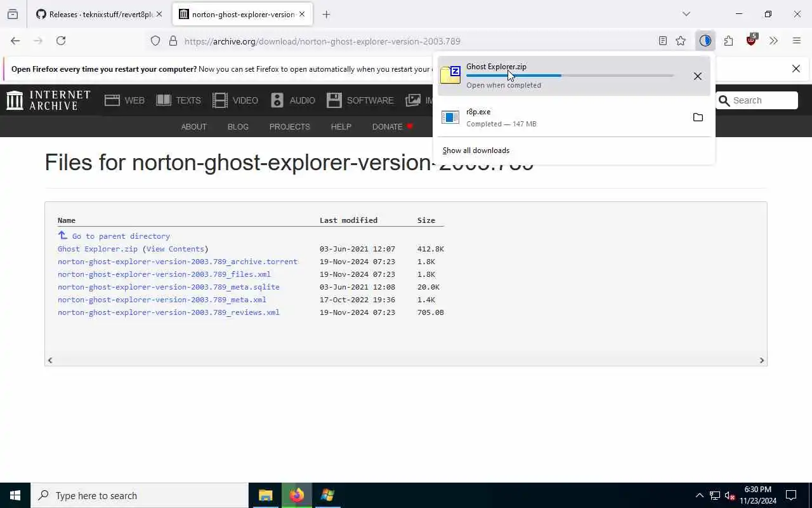Open the VIDEO section

(x=235, y=100)
